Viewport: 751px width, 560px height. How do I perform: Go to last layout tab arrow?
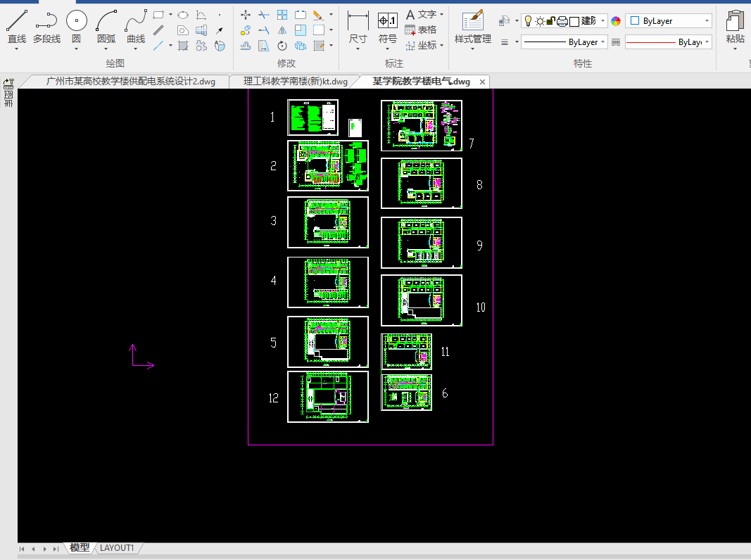(x=56, y=549)
